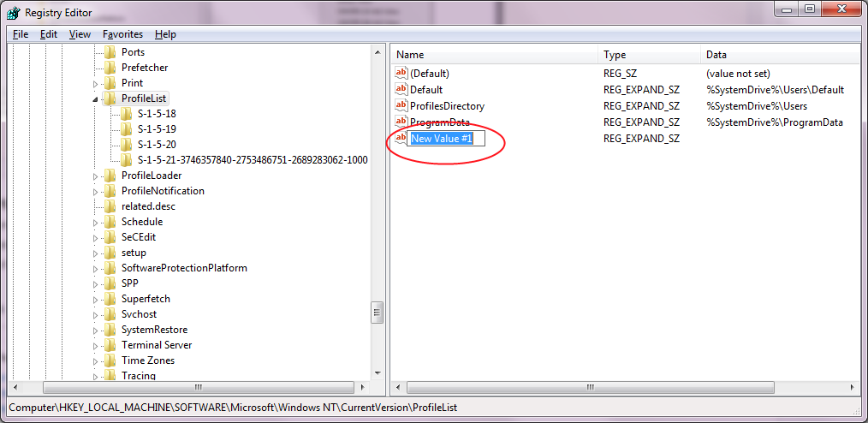Expand the ProfileNotification key arrow
Viewport: 868px width, 423px height.
click(95, 192)
